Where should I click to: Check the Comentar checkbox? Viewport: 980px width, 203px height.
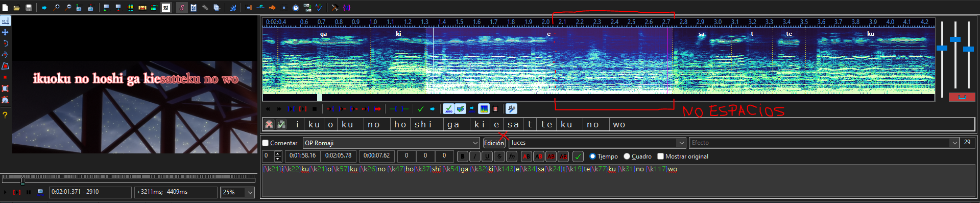(266, 143)
